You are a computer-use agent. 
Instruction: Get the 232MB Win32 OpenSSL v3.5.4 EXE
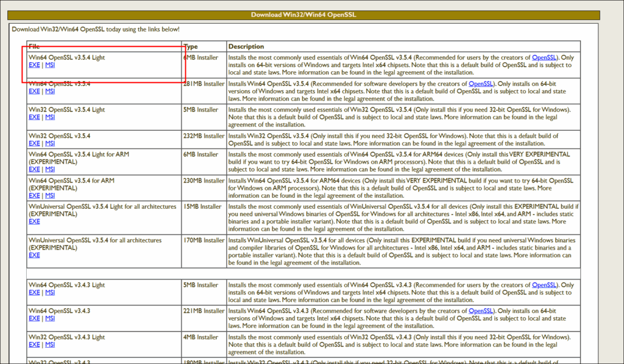tap(34, 143)
